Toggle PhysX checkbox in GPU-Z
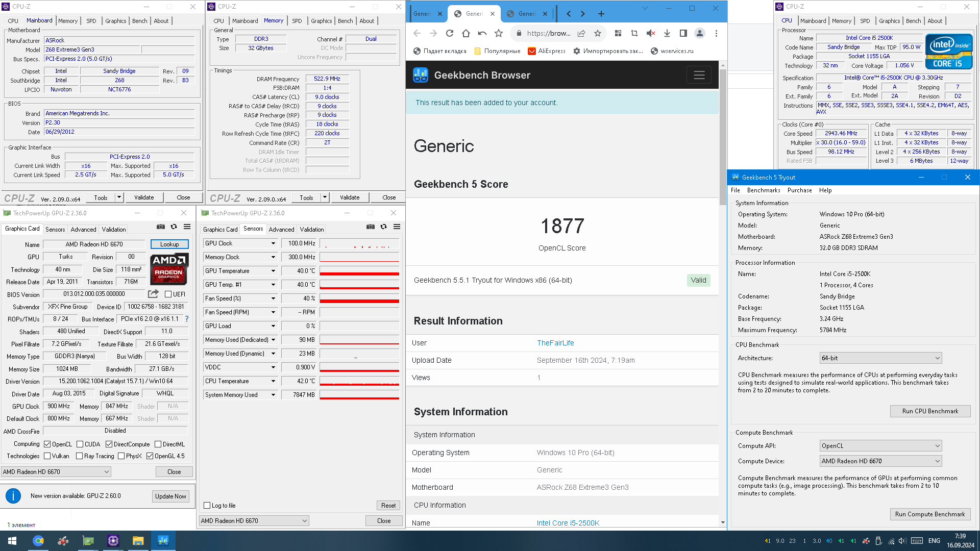The width and height of the screenshot is (980, 551). [x=121, y=456]
